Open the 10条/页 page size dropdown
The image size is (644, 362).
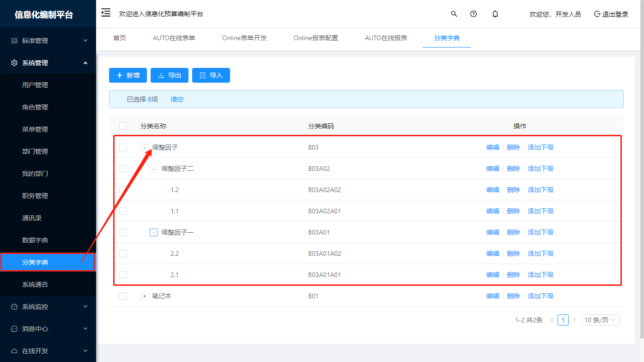(x=600, y=320)
